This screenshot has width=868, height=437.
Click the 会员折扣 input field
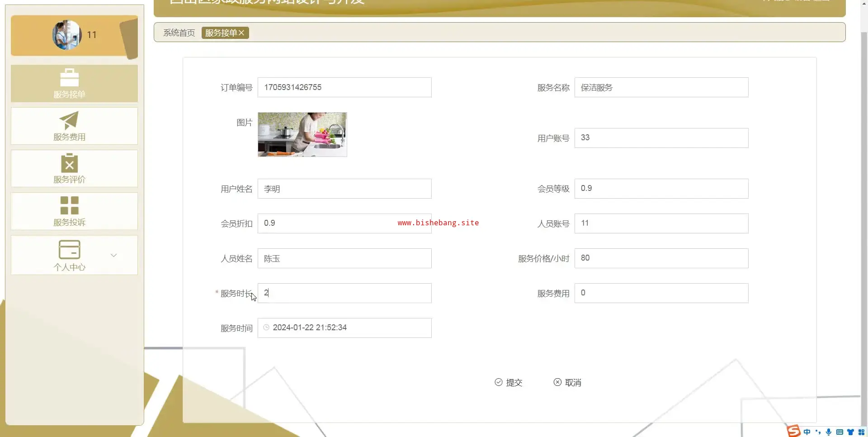click(344, 223)
